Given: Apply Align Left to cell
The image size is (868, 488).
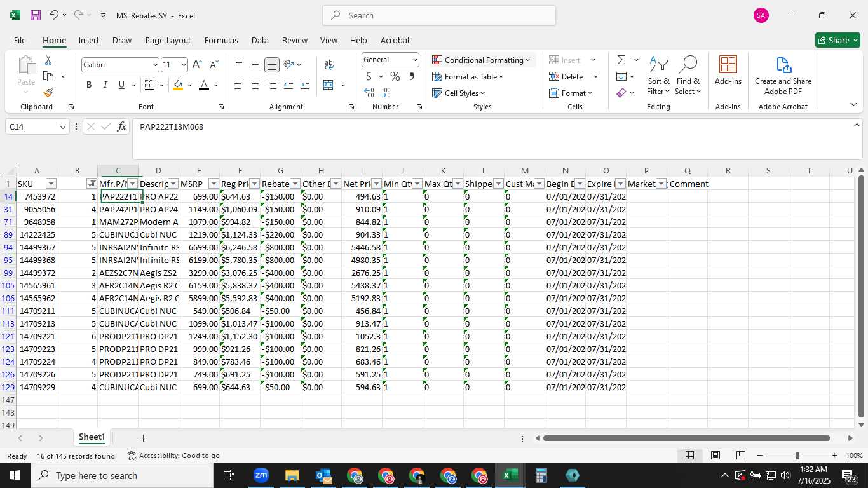Looking at the screenshot, I should [x=238, y=85].
